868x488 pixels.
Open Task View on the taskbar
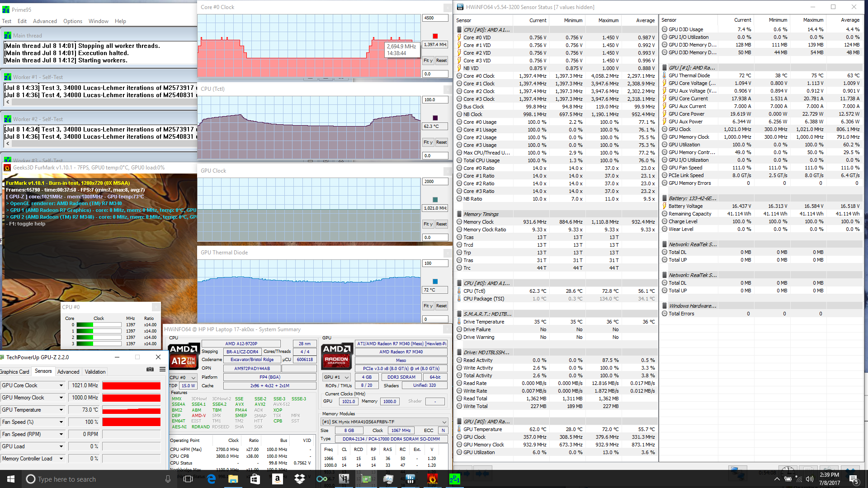coord(189,479)
